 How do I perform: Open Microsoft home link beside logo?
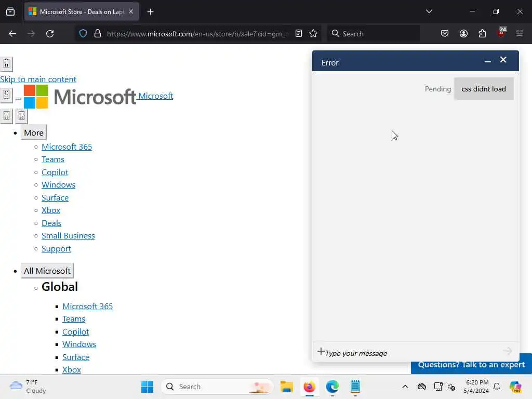tap(156, 96)
